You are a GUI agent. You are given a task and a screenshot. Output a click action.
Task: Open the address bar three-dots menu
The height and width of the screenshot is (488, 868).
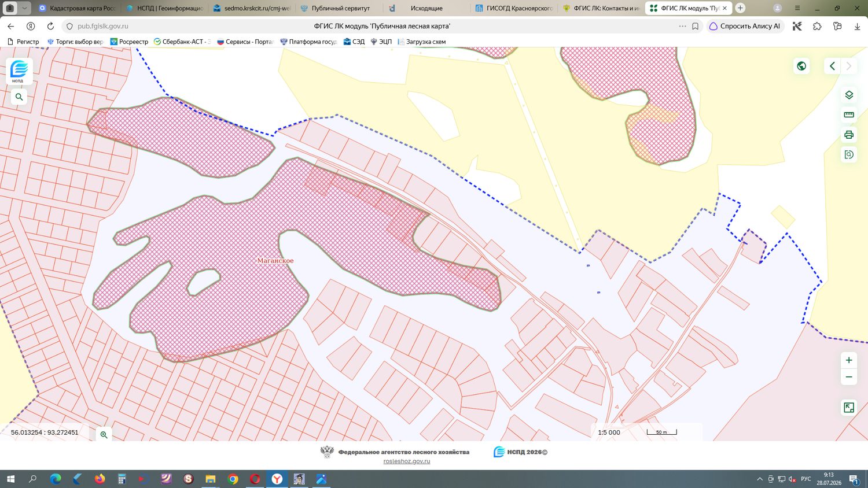point(682,26)
